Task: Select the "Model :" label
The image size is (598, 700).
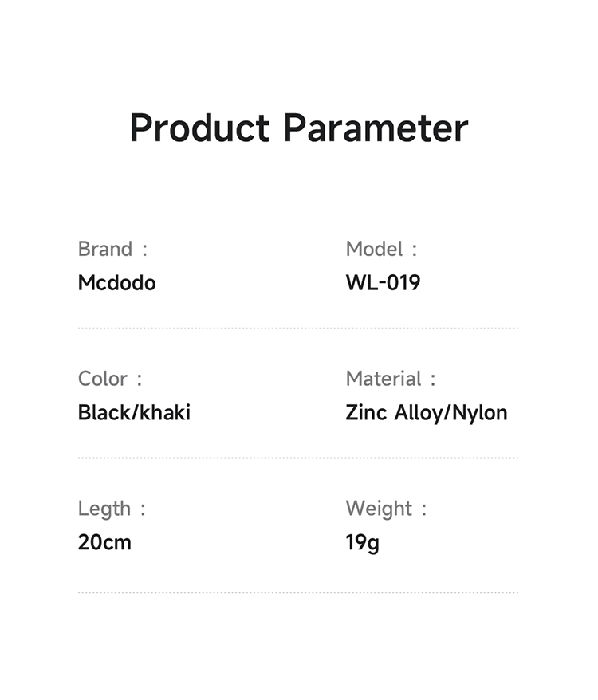Action: click(381, 249)
